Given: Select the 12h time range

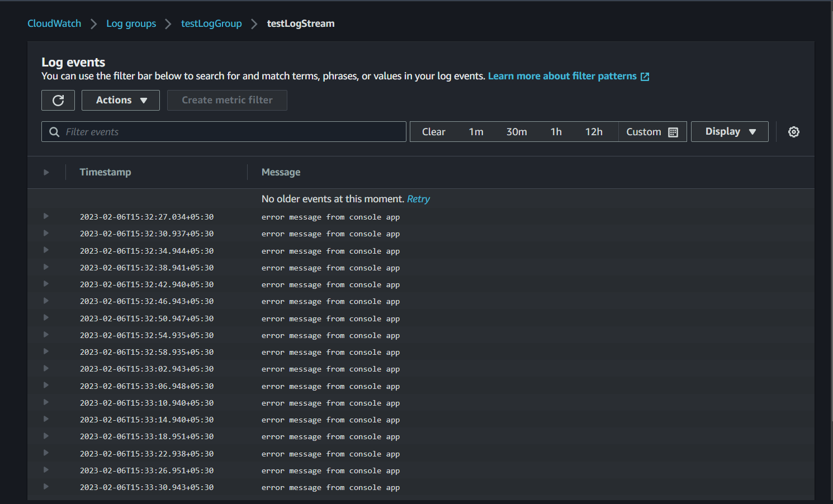Looking at the screenshot, I should 594,132.
